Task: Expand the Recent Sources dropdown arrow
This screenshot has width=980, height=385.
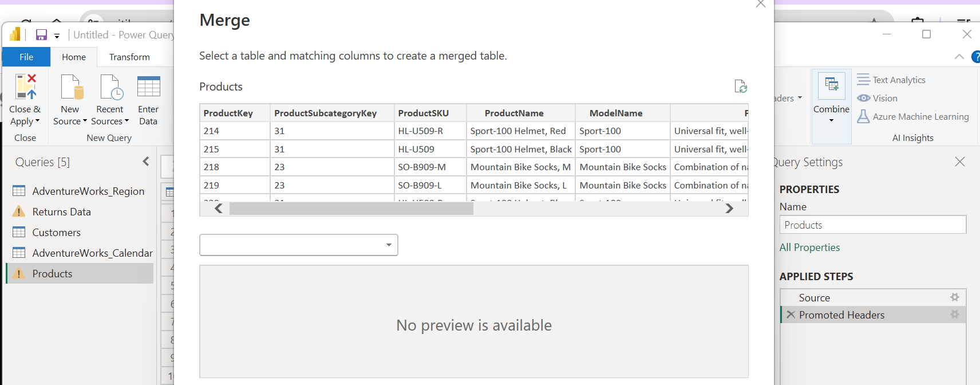Action: pyautogui.click(x=127, y=121)
